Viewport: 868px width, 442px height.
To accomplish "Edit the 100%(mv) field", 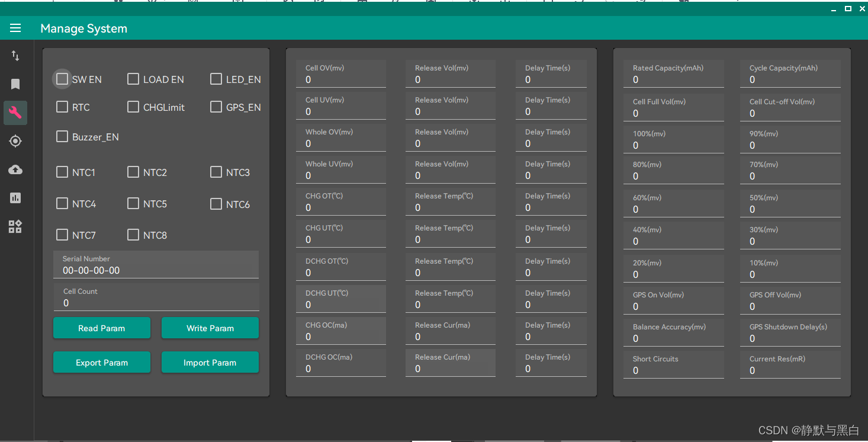I will pyautogui.click(x=674, y=139).
